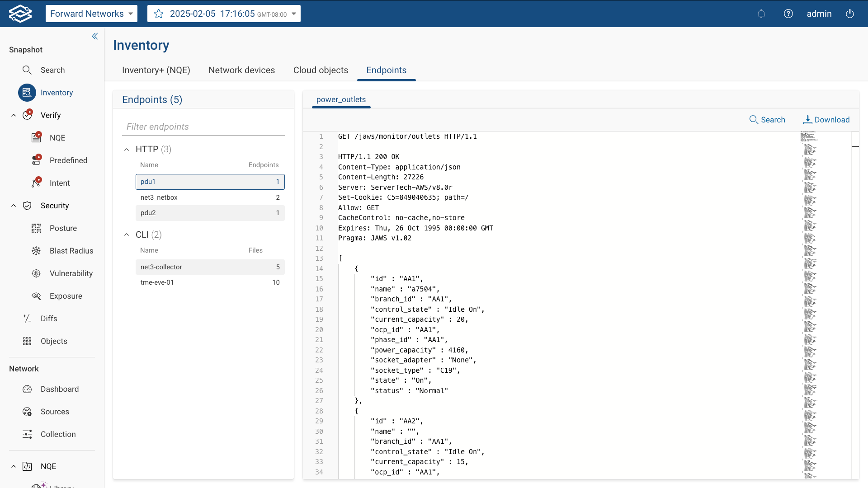Select Blast Radius in Security section
868x488 pixels.
[71, 250]
